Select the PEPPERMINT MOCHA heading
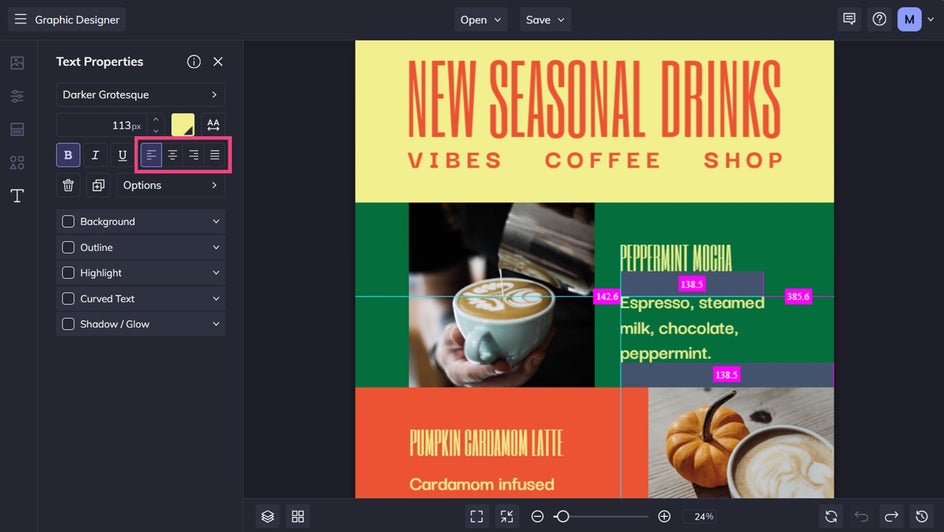Screen dimensions: 944x532 click(676, 258)
